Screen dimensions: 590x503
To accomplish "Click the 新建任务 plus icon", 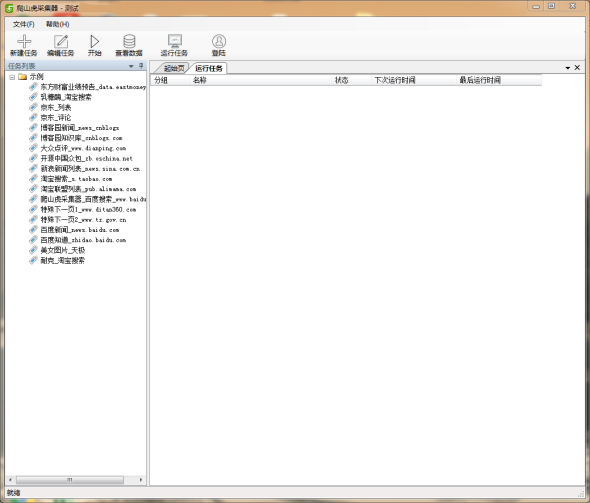I will (x=24, y=41).
